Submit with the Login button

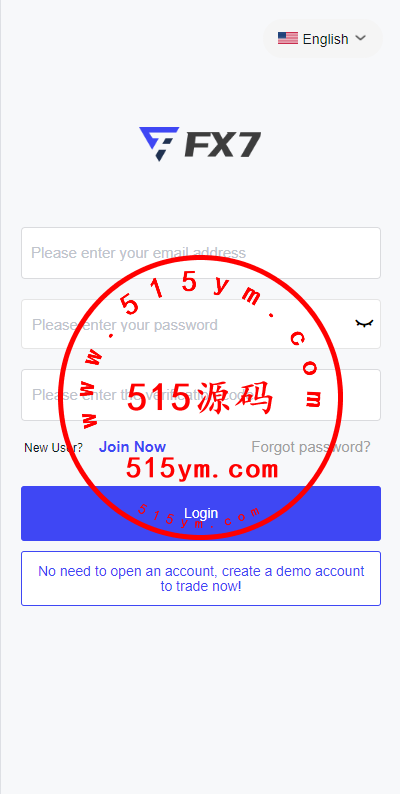point(201,513)
